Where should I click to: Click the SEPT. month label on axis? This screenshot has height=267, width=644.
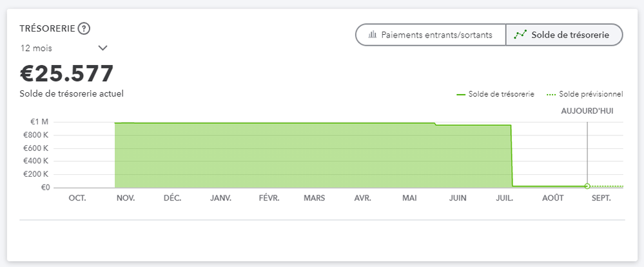601,198
